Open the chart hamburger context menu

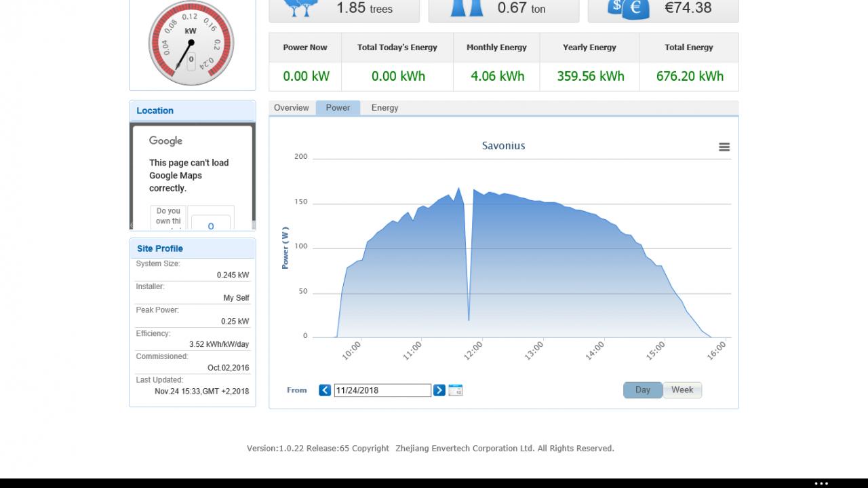tap(724, 147)
